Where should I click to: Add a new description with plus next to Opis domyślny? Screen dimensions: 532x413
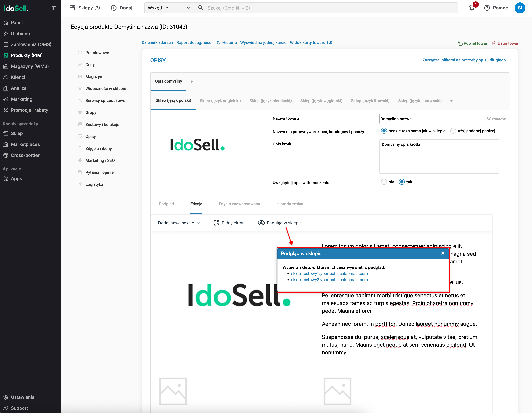tap(192, 82)
